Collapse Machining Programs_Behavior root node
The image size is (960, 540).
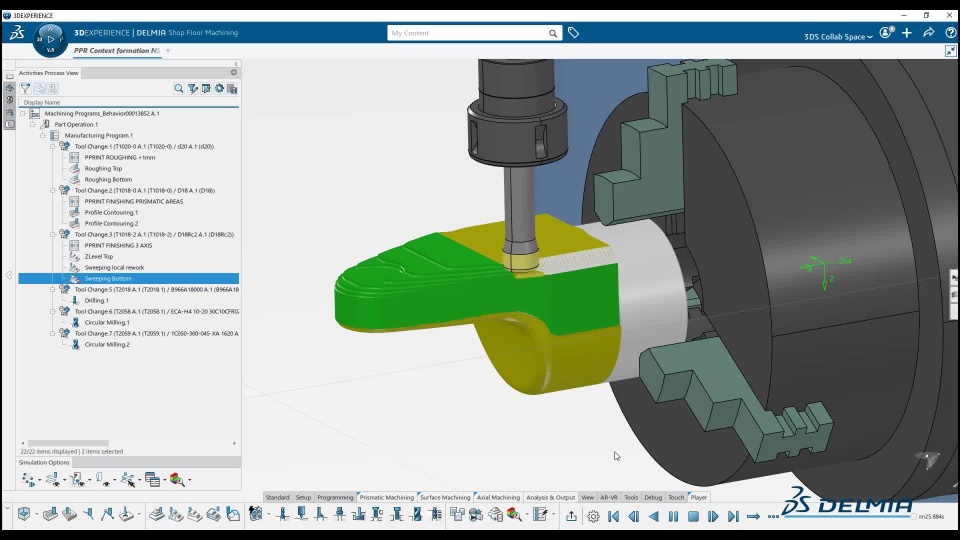(23, 113)
